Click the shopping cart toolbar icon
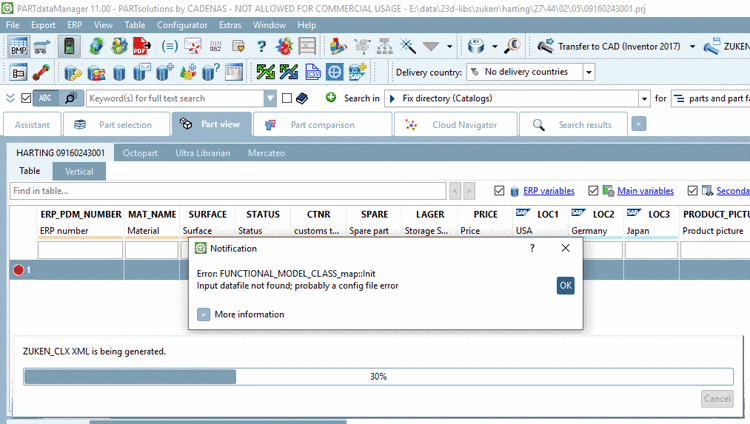Image resolution: width=750 pixels, height=424 pixels. pos(42,46)
